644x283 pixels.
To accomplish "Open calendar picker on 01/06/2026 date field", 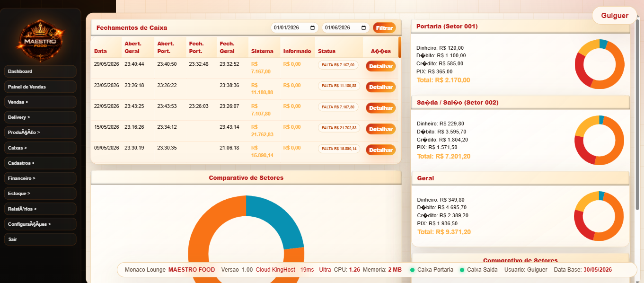I will coord(363,27).
